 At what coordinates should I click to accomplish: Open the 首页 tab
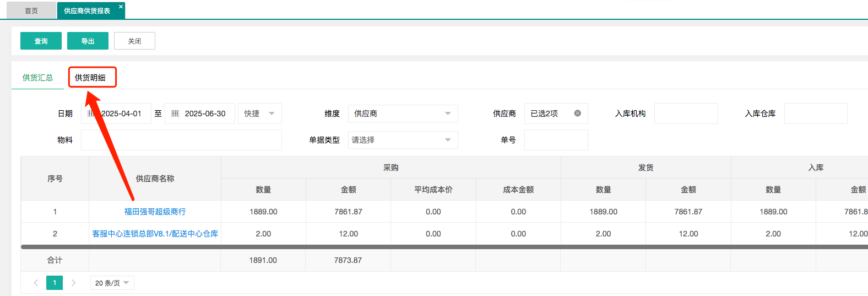tap(31, 10)
